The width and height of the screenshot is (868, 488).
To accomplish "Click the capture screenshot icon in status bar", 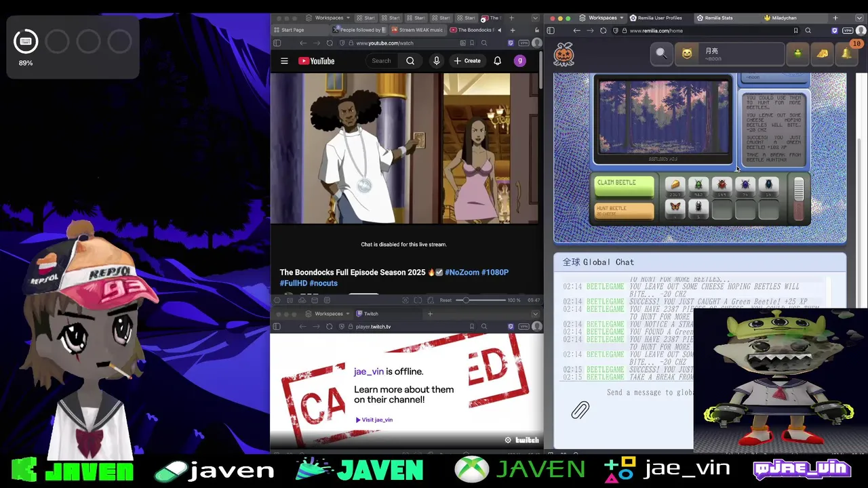I will (x=406, y=300).
